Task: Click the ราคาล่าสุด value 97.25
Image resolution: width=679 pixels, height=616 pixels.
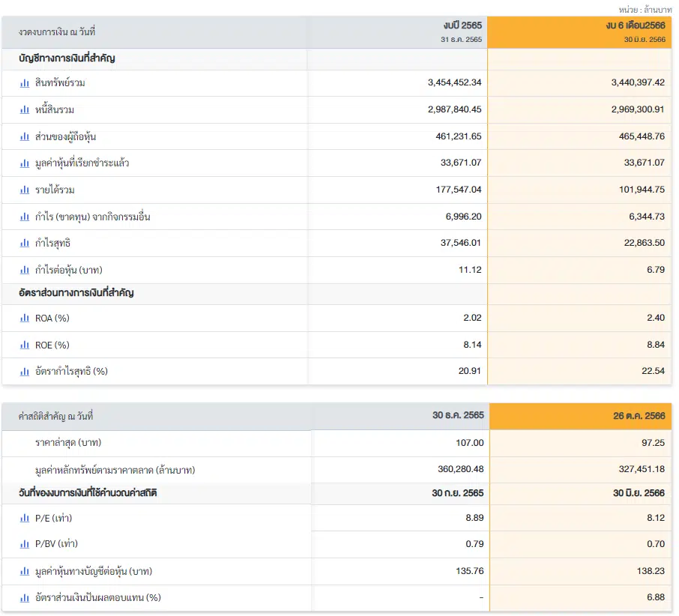Action: pos(653,443)
